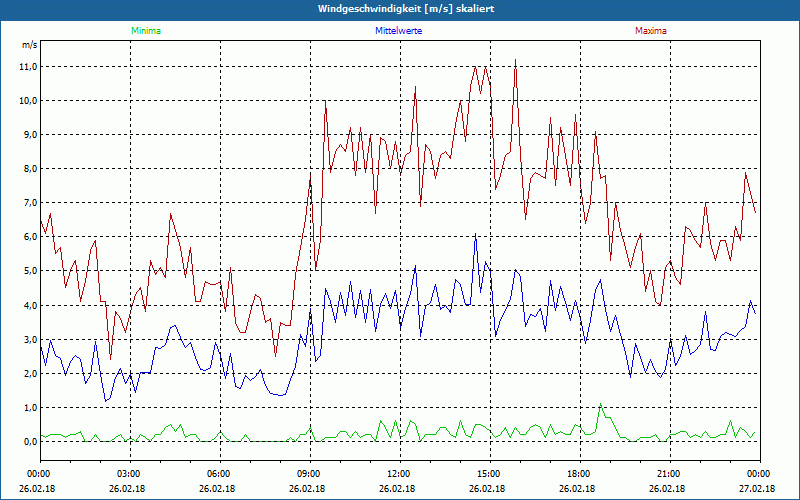Click the 21:00 time label
Viewport: 800px width, 500px height.
point(667,474)
